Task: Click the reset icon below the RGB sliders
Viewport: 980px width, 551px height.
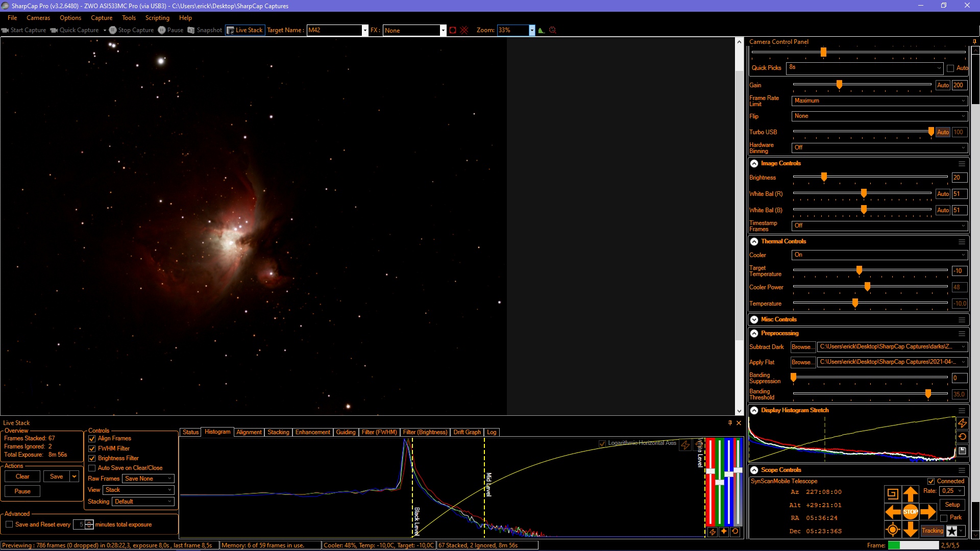Action: tap(735, 532)
